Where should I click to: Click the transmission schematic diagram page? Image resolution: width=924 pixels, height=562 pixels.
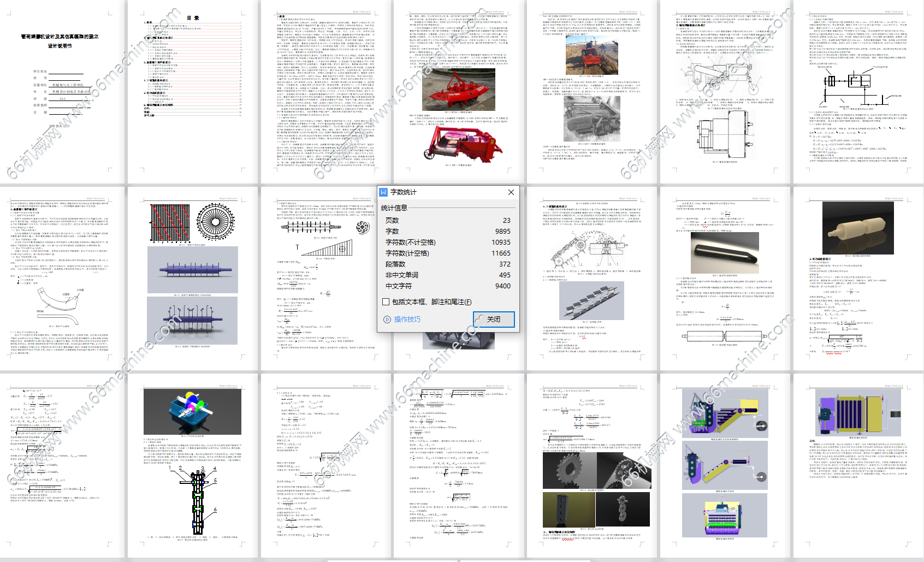[857, 92]
